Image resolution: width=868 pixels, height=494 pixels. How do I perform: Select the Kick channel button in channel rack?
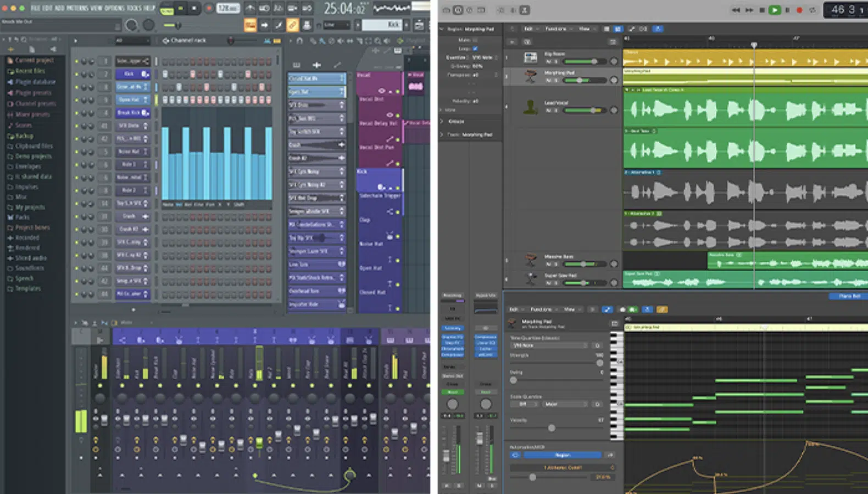(132, 74)
